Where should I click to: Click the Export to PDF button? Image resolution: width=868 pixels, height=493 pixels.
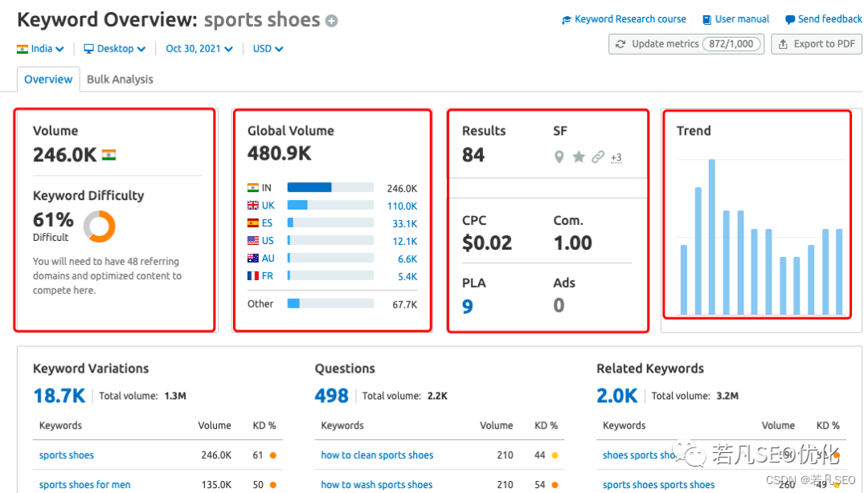tap(817, 44)
